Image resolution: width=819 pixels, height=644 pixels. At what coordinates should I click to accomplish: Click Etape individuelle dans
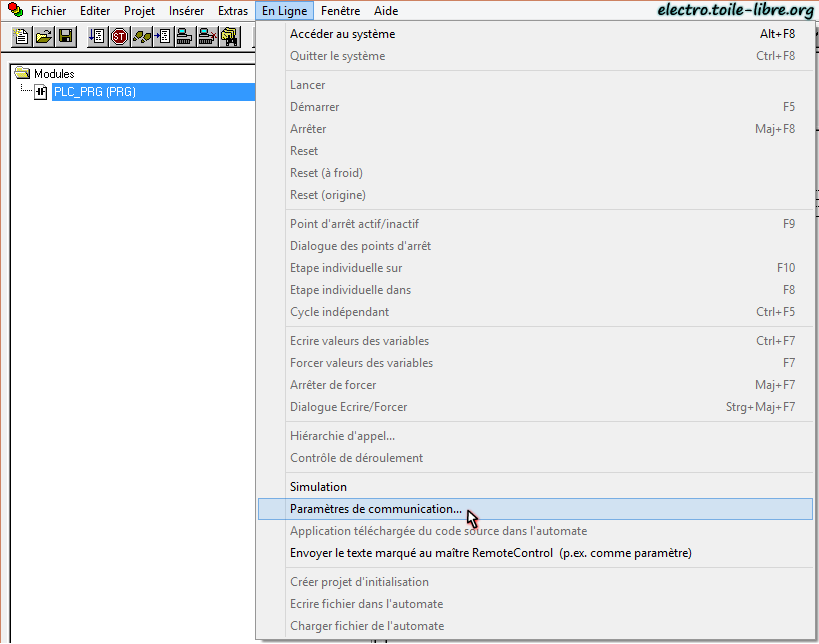(535, 289)
